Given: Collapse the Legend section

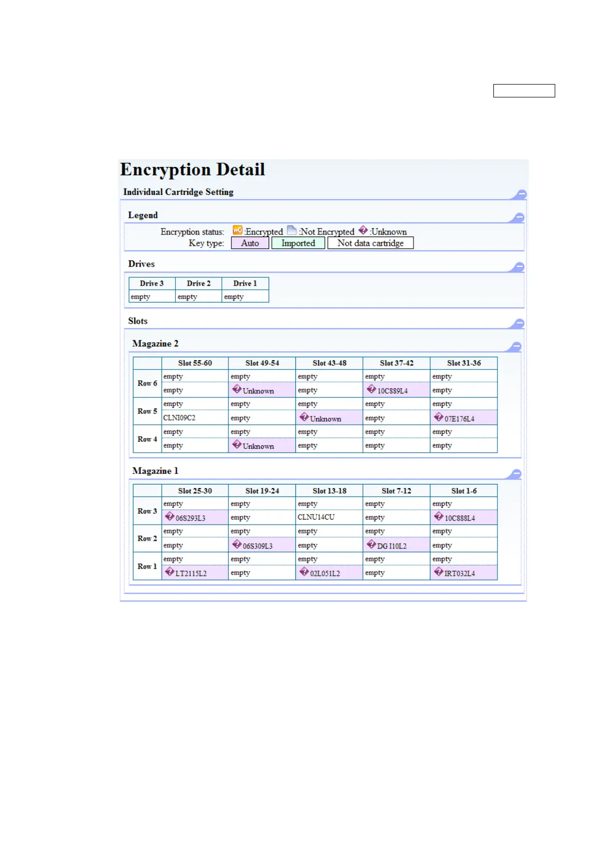Looking at the screenshot, I should click(x=519, y=217).
